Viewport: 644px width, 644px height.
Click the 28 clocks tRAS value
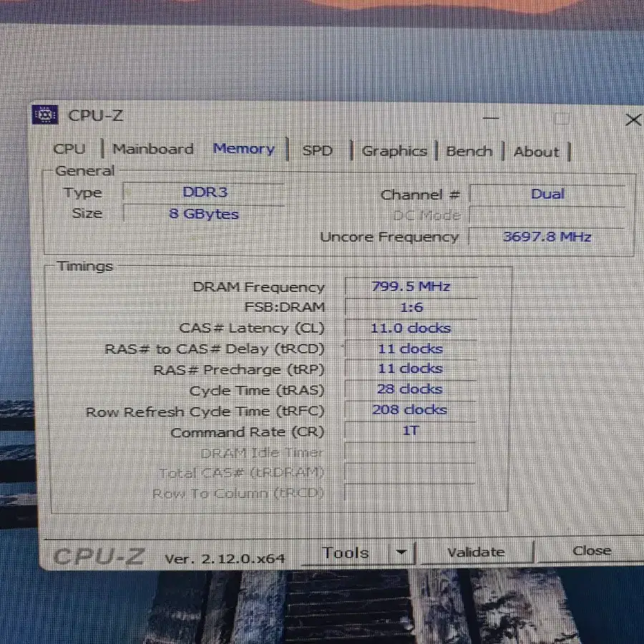[x=410, y=389]
